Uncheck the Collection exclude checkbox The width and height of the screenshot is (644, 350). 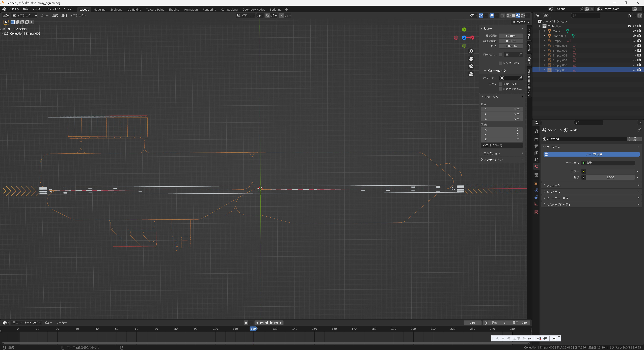(630, 26)
